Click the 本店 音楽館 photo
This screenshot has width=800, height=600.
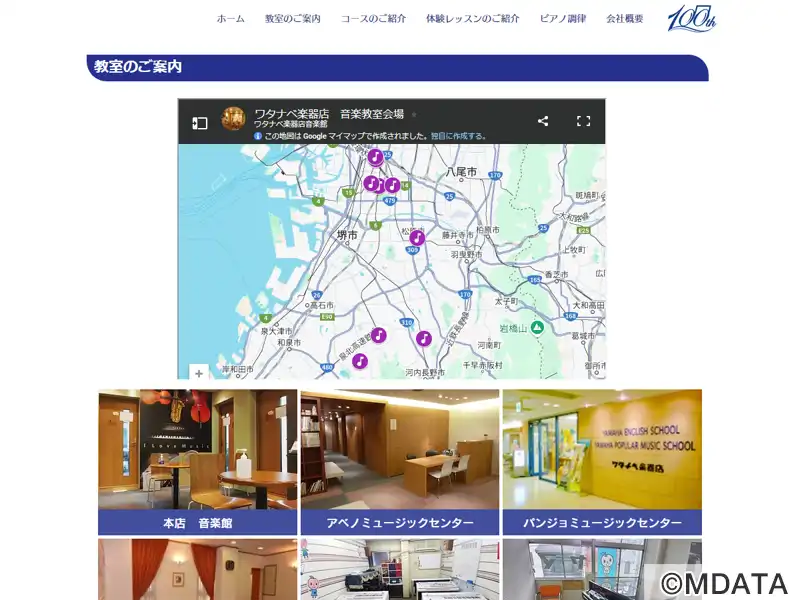(197, 449)
